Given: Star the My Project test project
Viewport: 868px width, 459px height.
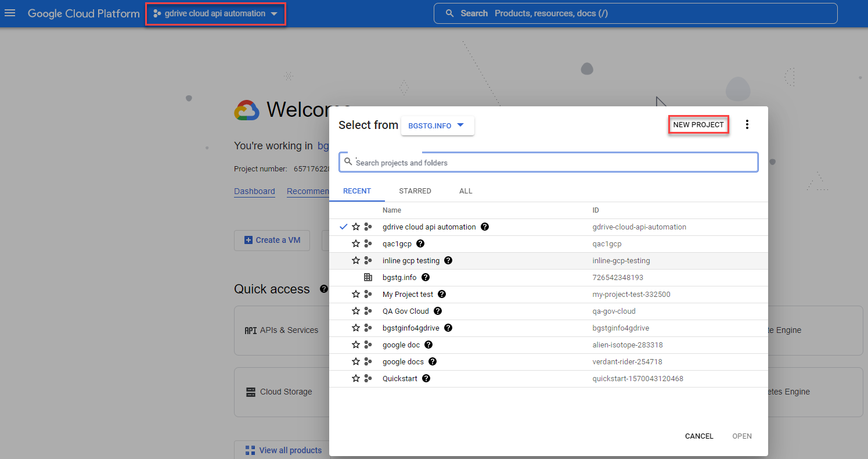Looking at the screenshot, I should 356,295.
